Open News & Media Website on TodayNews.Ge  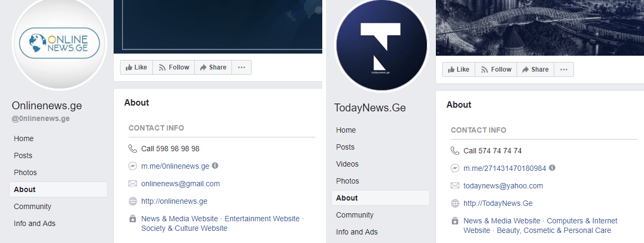pyautogui.click(x=502, y=221)
